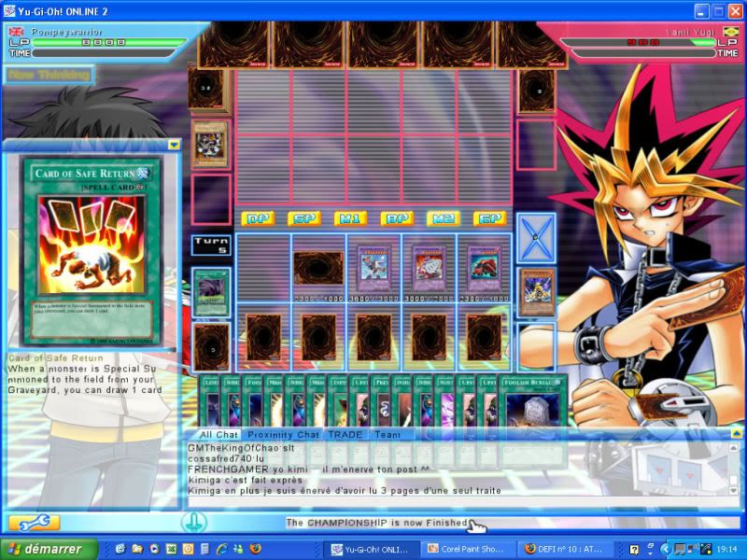747x560 pixels.
Task: Select face-up monster with 3800/3000 stats
Action: pos(374,269)
